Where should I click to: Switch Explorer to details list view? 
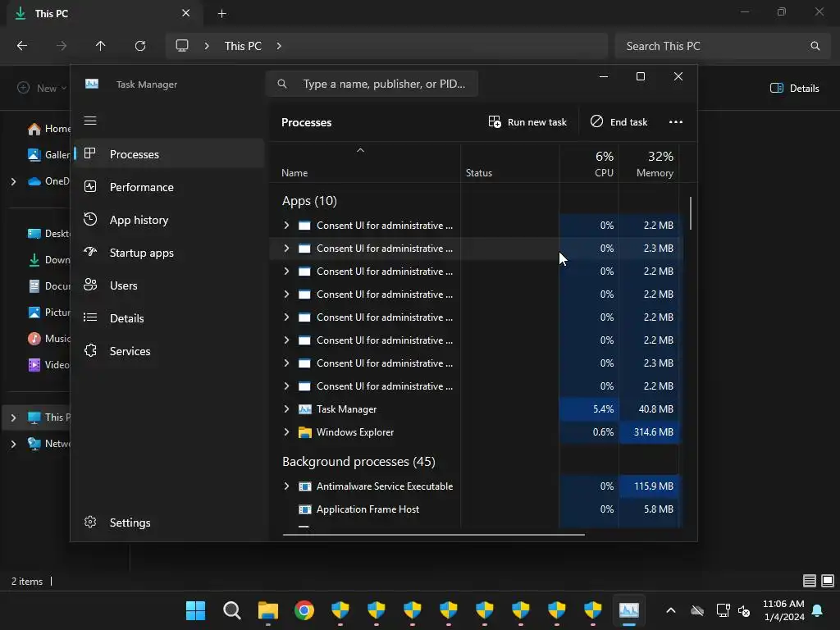click(x=810, y=581)
